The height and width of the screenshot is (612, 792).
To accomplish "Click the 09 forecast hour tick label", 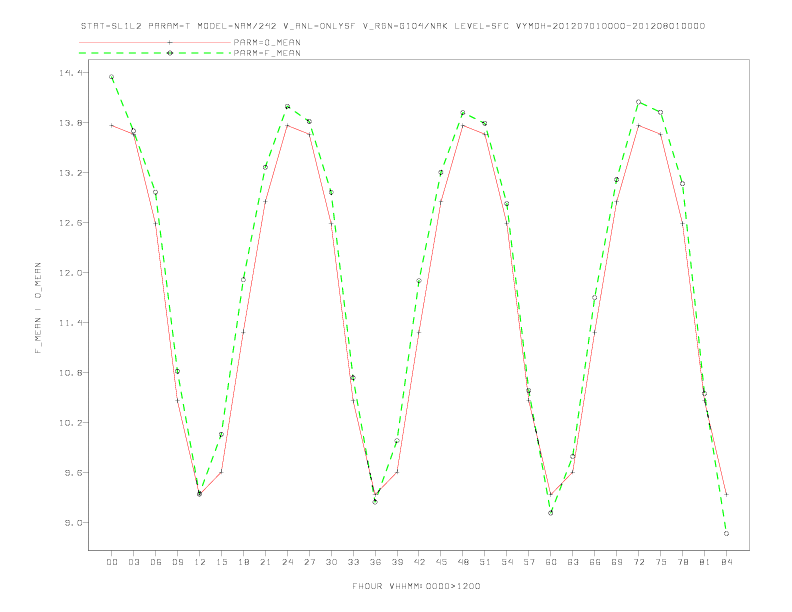I will point(177,562).
